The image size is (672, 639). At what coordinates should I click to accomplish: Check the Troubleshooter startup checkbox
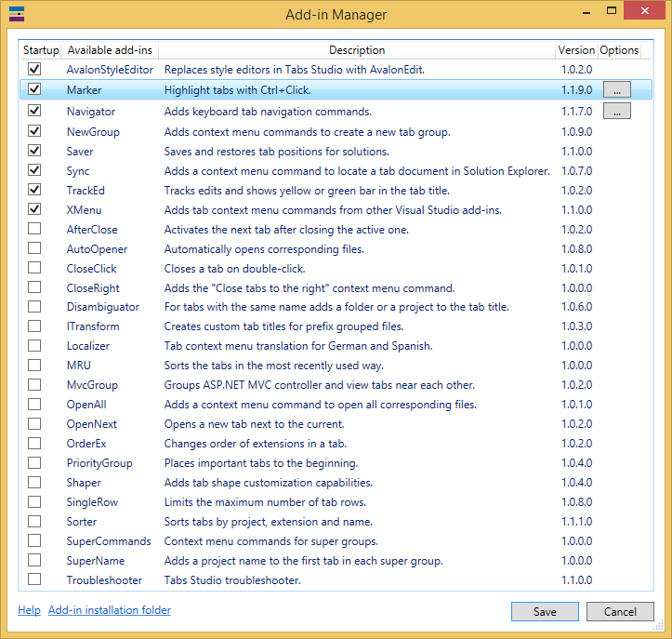pyautogui.click(x=34, y=579)
